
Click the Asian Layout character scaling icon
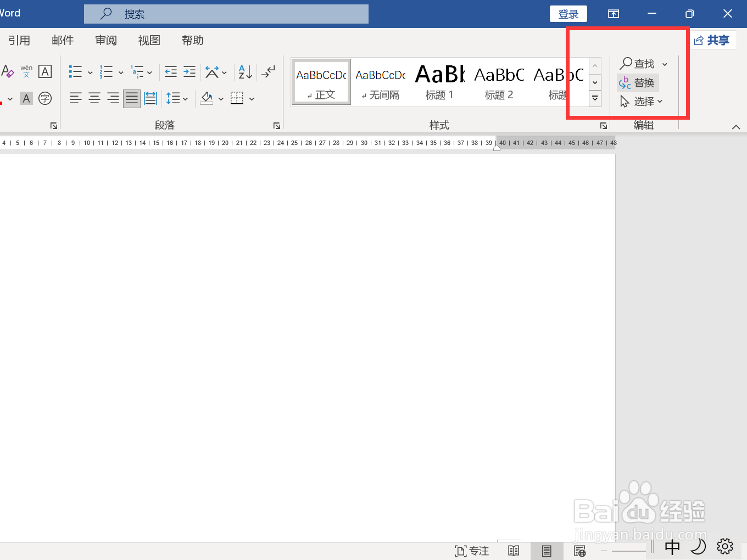[212, 71]
